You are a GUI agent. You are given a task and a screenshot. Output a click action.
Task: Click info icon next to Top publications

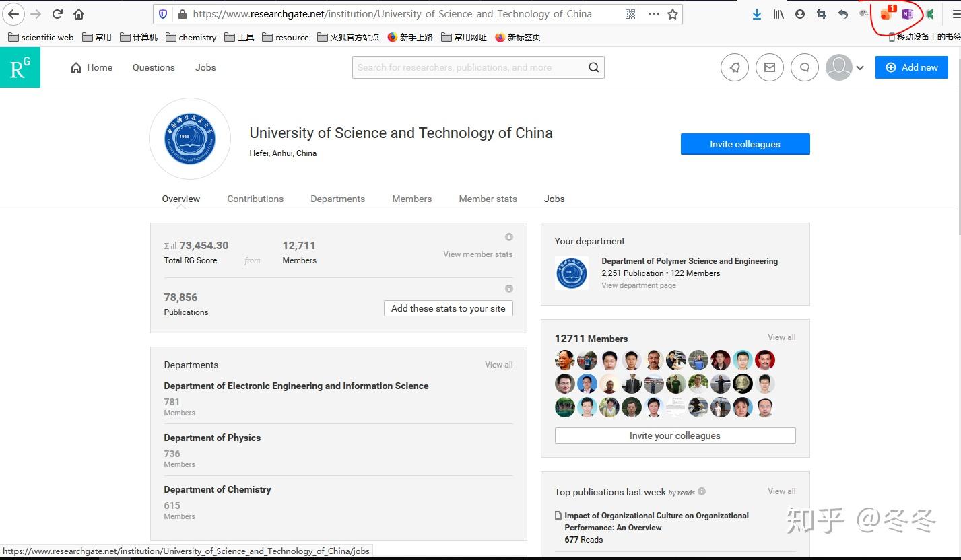(702, 491)
